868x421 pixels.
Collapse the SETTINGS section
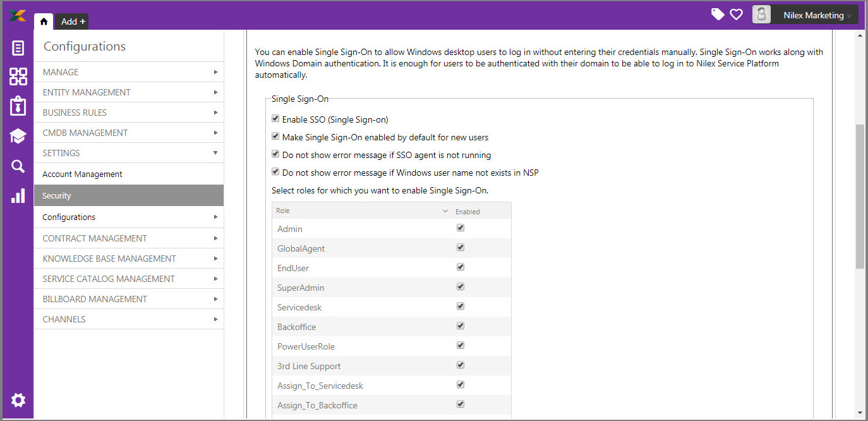[x=129, y=153]
